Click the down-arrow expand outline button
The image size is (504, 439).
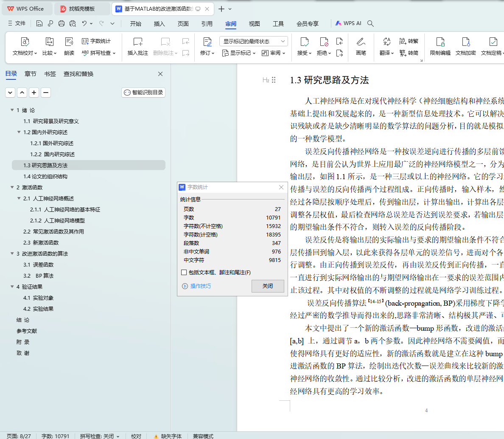[x=10, y=93]
